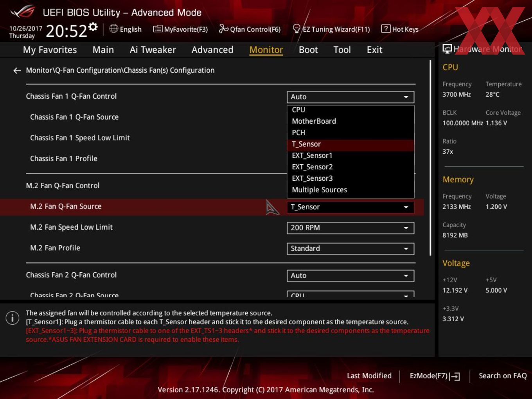Click the breadcrumb path Chassis Fan(s) Configuration
532x399 pixels.
point(169,70)
